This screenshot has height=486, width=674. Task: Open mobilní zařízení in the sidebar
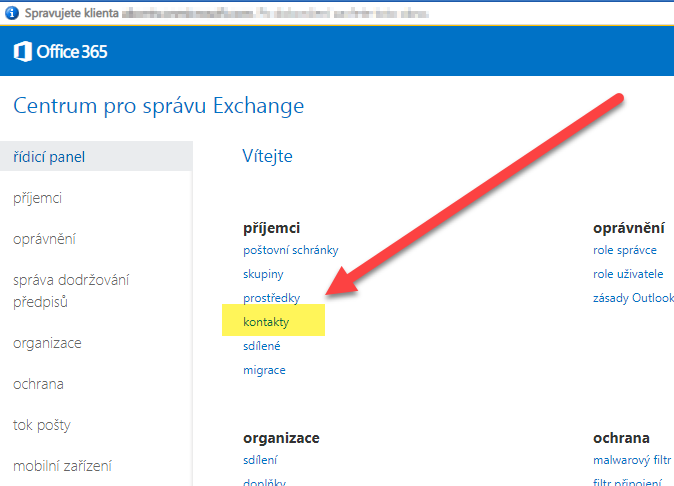(x=62, y=466)
